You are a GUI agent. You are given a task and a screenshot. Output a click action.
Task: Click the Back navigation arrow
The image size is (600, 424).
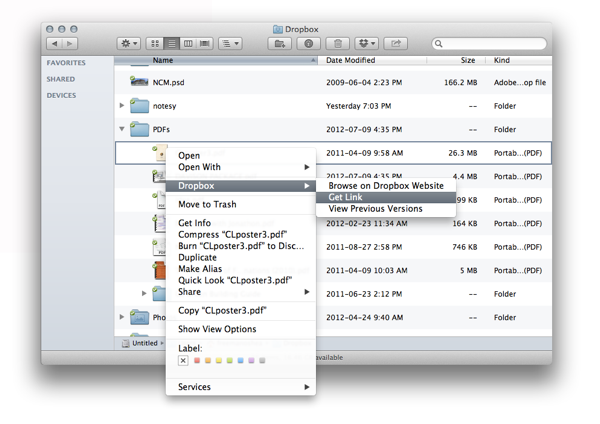tap(54, 44)
